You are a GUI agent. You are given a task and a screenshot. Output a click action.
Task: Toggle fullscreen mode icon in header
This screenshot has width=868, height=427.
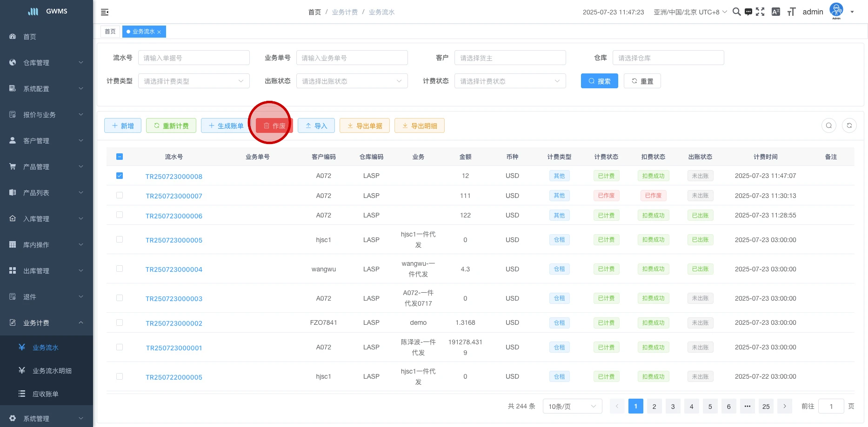point(760,12)
